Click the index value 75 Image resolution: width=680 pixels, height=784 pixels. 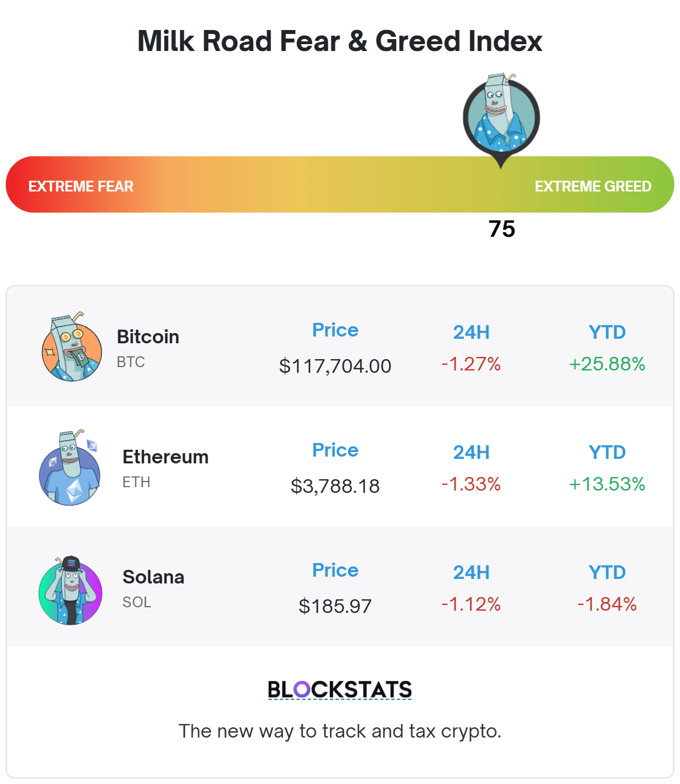point(502,229)
